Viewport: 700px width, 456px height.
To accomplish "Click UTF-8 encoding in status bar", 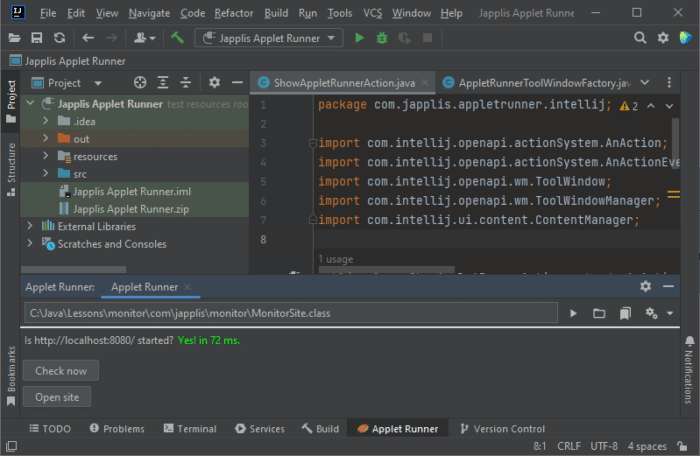I will click(604, 446).
